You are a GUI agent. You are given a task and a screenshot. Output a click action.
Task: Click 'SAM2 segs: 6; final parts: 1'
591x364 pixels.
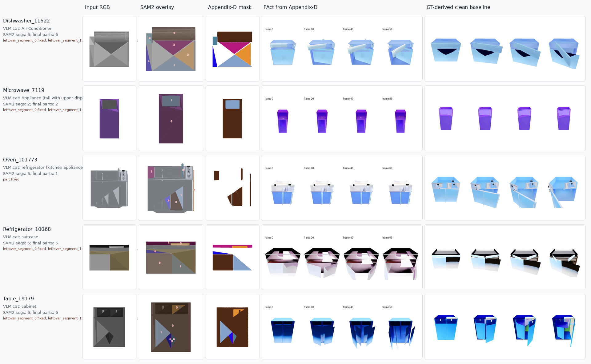[30, 173]
